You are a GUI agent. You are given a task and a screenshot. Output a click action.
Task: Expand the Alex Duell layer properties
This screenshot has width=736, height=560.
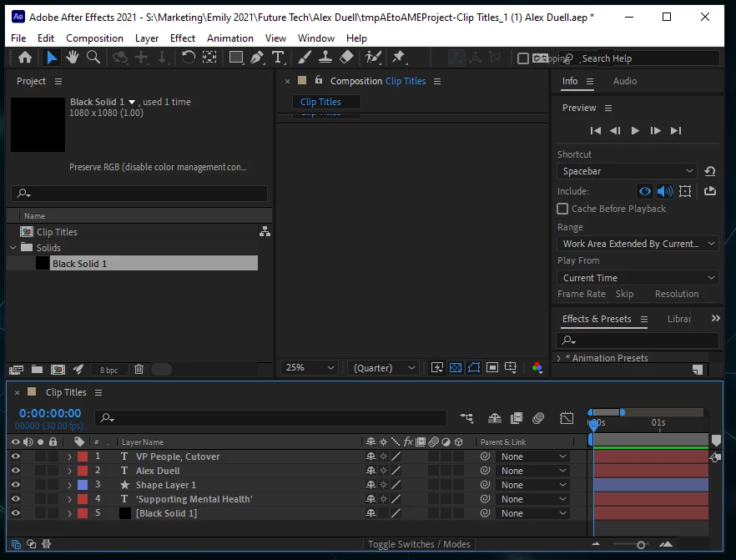pyautogui.click(x=69, y=471)
